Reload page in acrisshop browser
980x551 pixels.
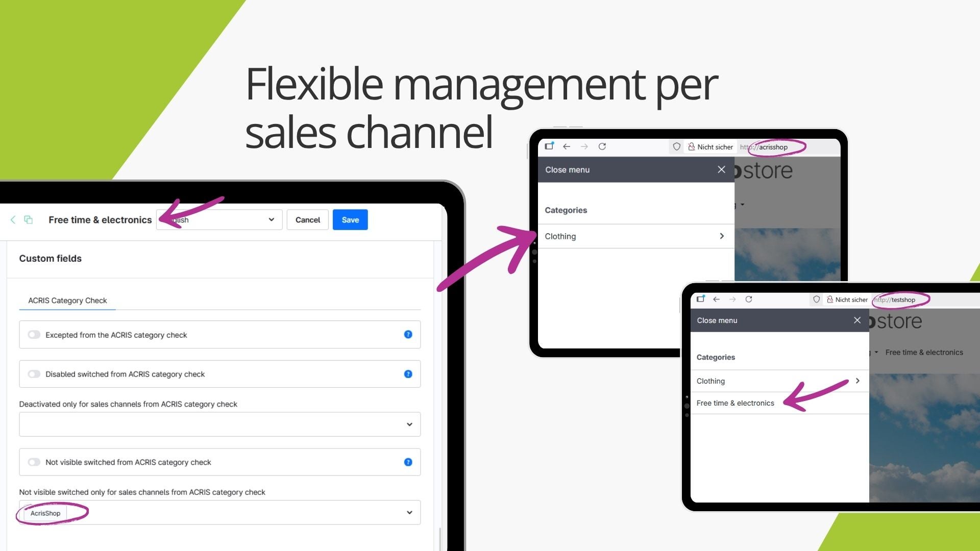tap(602, 147)
